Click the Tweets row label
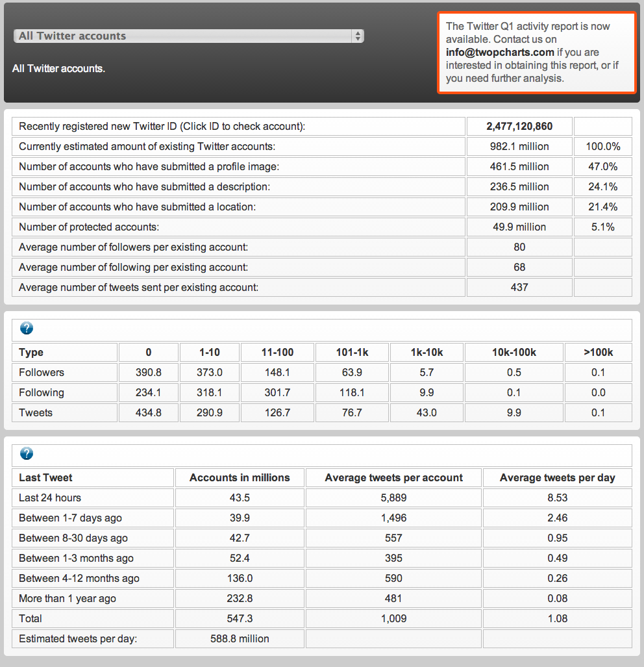This screenshot has height=667, width=644. [36, 412]
